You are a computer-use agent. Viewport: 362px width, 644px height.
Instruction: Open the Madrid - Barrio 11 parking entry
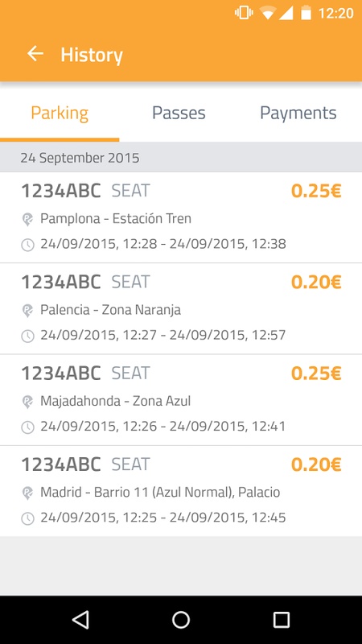coord(181,491)
